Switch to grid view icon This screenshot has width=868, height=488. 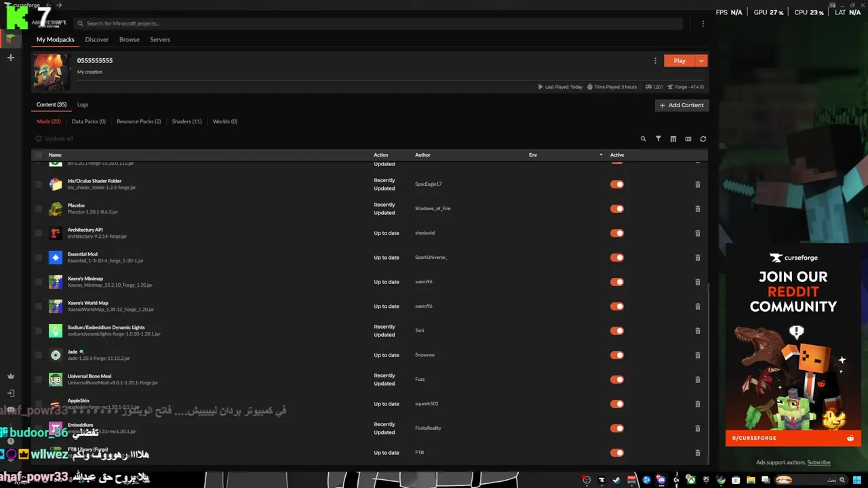[673, 139]
